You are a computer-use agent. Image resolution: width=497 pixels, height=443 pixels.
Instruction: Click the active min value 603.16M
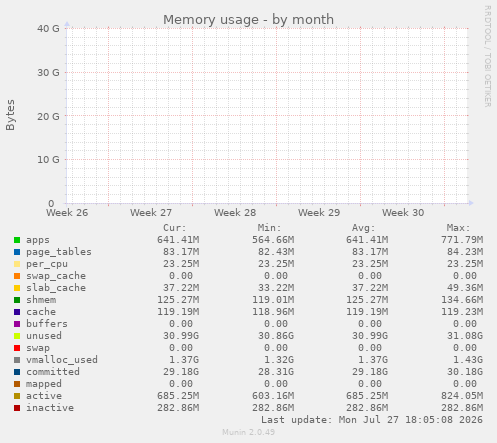click(x=273, y=396)
